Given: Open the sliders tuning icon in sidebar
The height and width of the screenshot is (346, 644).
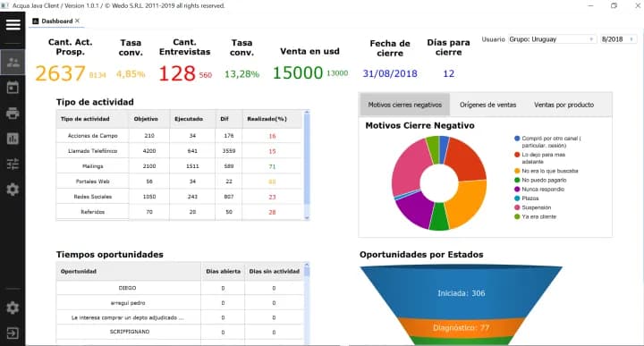Looking at the screenshot, I should click(x=13, y=165).
